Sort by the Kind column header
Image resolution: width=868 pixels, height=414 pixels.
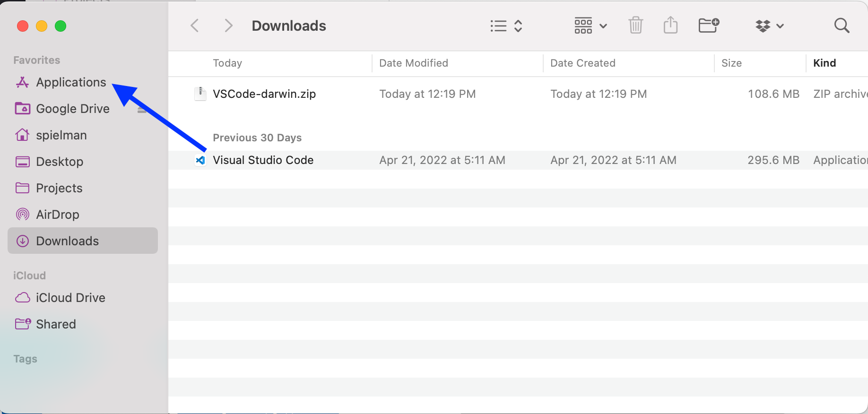[x=825, y=63]
